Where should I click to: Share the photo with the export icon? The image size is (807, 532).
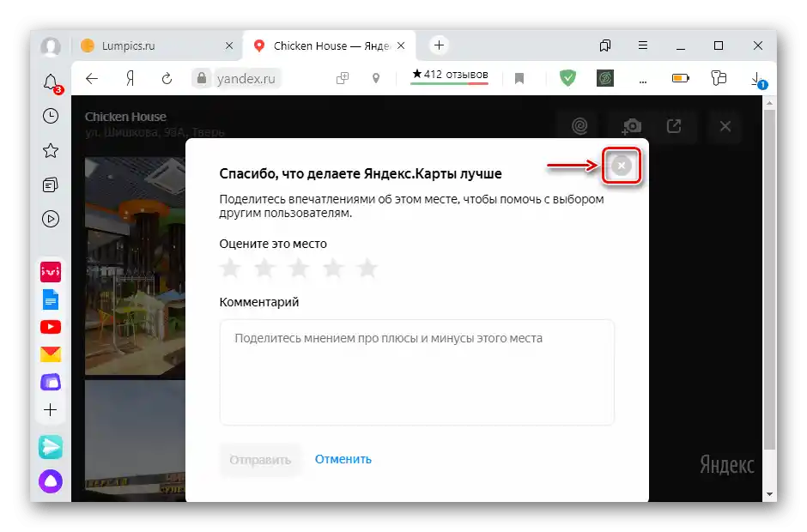coord(674,125)
